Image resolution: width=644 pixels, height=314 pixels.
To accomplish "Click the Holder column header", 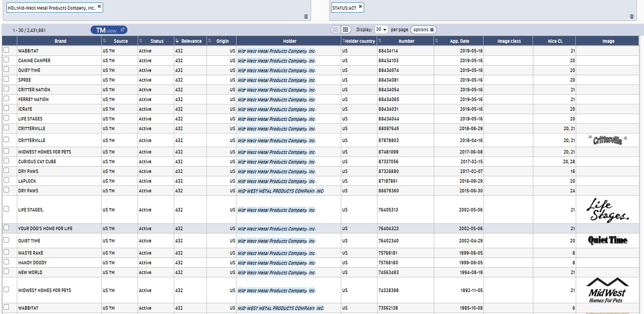I will click(x=289, y=41).
